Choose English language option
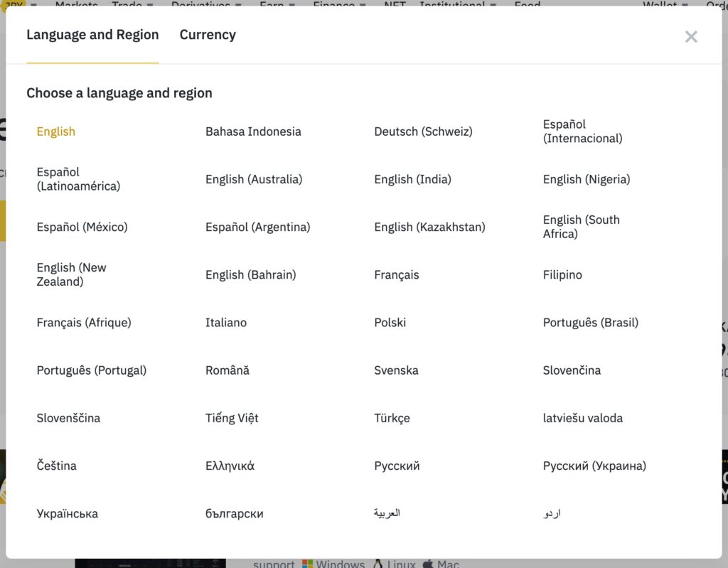The width and height of the screenshot is (728, 568). [55, 132]
